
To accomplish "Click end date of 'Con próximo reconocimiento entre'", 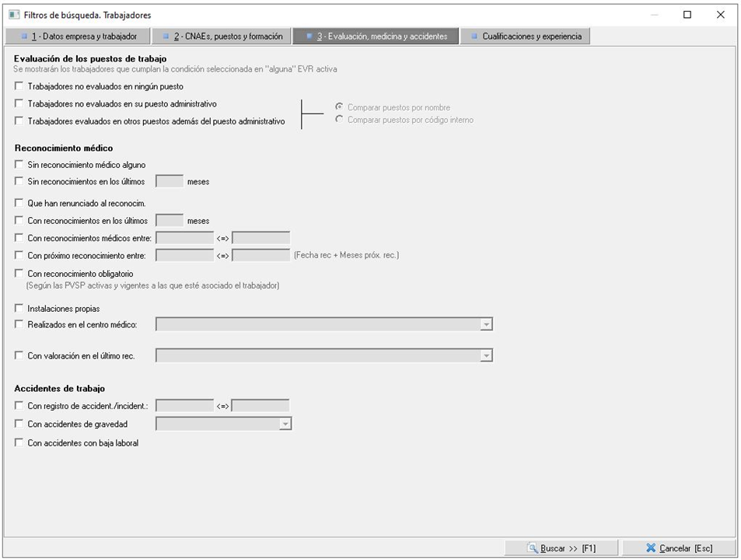I will point(260,255).
